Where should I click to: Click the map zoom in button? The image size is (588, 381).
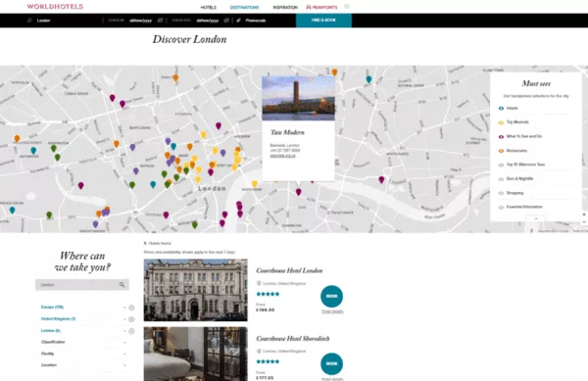click(584, 214)
